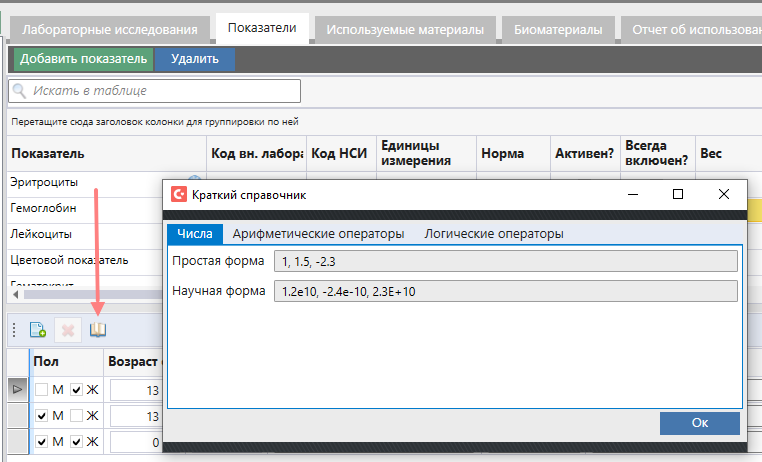The image size is (762, 462).
Task: Open the quick reference book icon
Action: point(98,330)
